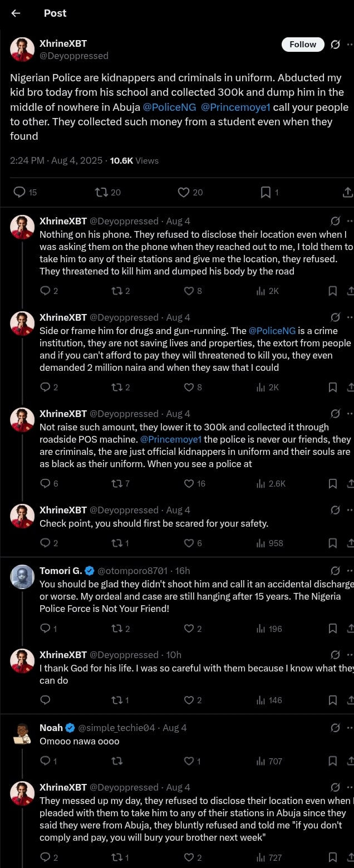This screenshot has height=868, width=354.
Task: Like the 'Check point' reply with 6 likes
Action: (189, 543)
